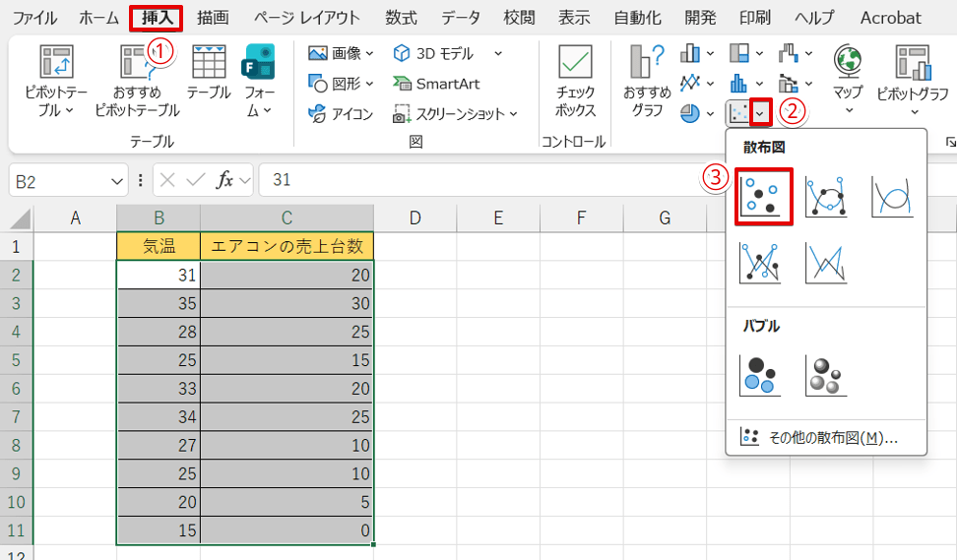
Task: Select cell B3 containing 35
Action: click(x=159, y=303)
